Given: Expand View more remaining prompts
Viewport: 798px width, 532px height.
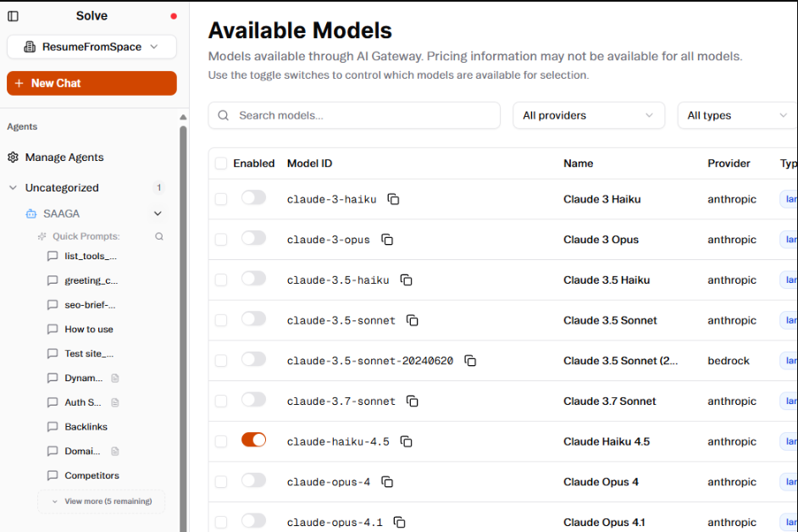Looking at the screenshot, I should [101, 502].
